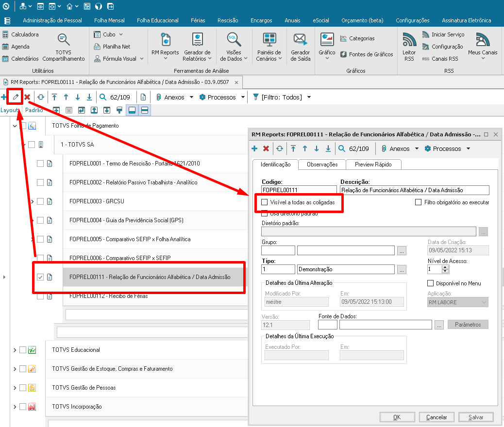Check Filtro obrigatório ao executar

point(418,202)
